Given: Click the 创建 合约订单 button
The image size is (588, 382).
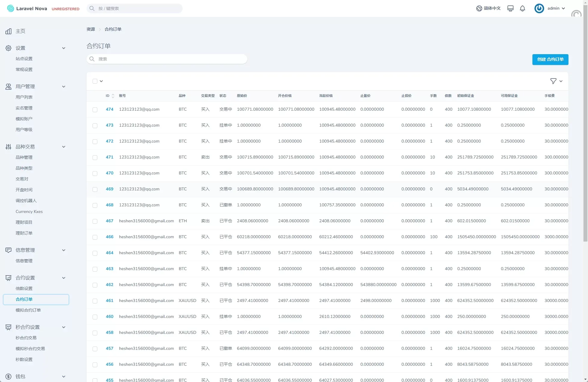Looking at the screenshot, I should click(x=550, y=60).
